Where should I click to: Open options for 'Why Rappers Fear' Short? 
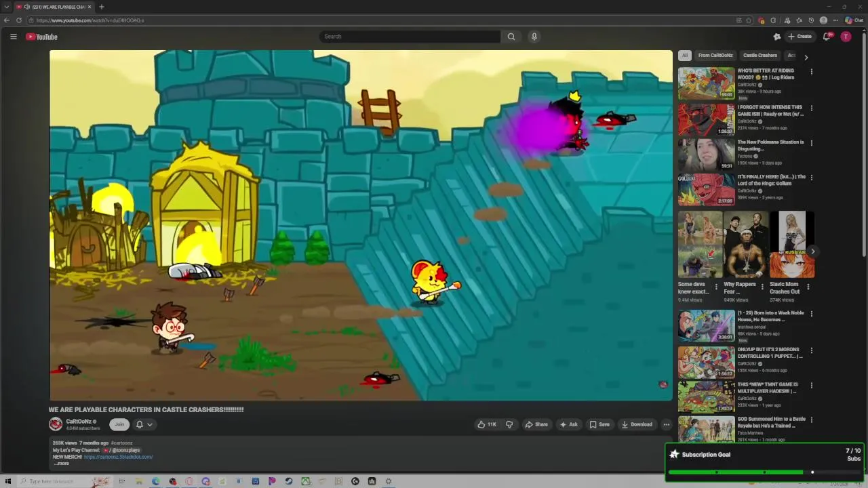pos(762,287)
